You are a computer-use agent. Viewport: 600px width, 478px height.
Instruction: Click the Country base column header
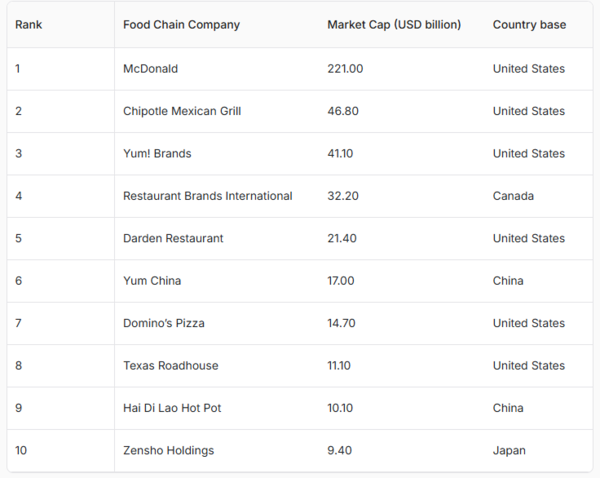tap(529, 25)
